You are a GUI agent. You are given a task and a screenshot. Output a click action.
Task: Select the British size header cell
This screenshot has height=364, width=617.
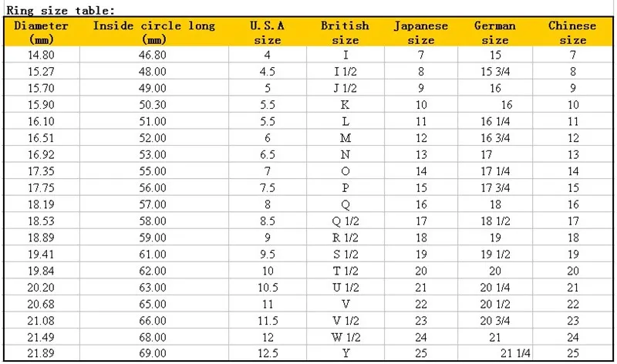point(345,32)
